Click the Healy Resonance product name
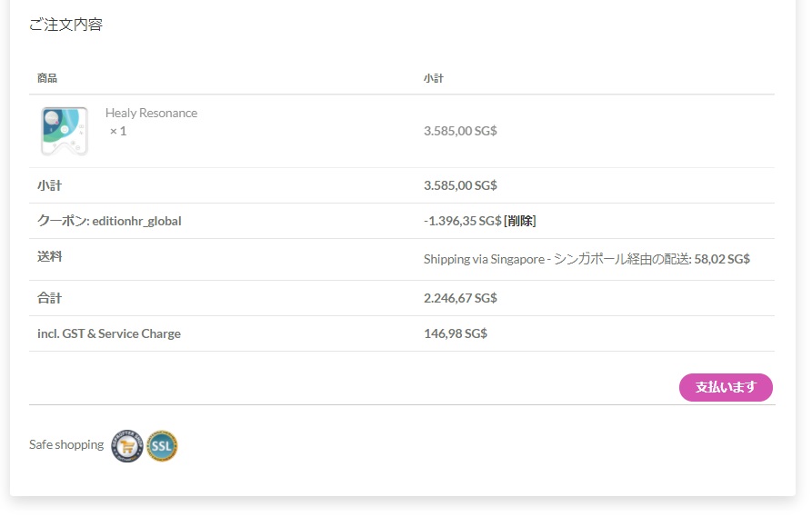 pyautogui.click(x=151, y=113)
